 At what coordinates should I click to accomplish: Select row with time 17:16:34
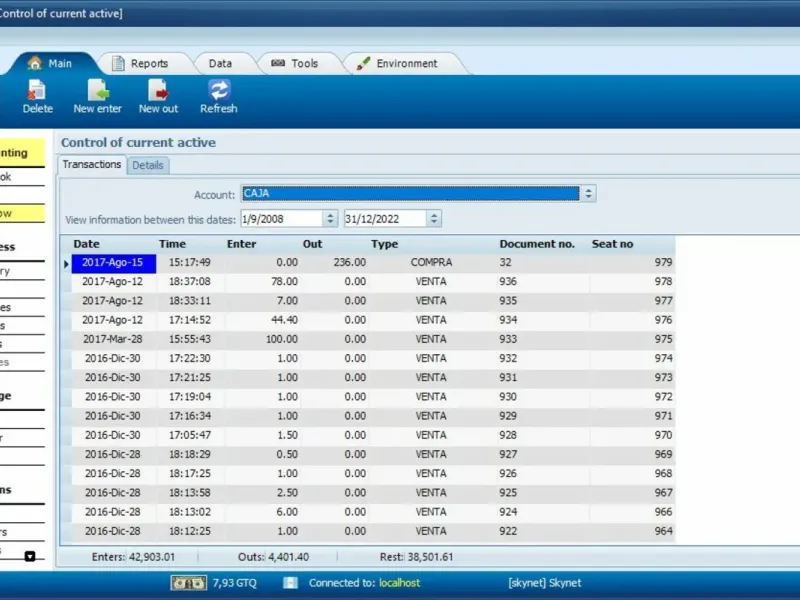189,416
